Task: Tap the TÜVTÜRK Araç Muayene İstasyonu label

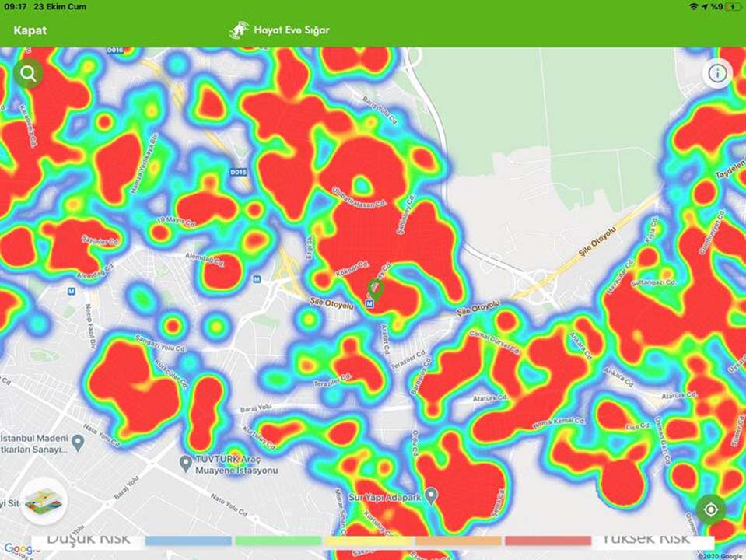Action: click(x=236, y=465)
